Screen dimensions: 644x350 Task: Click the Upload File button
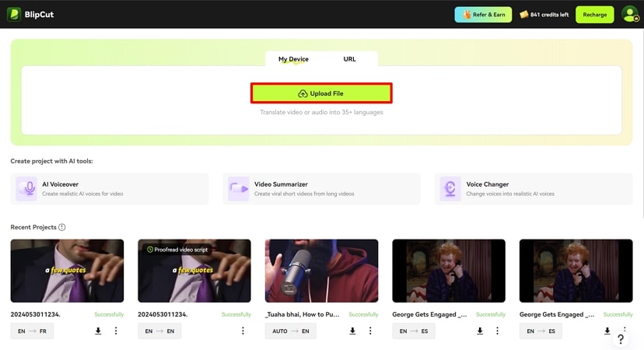(321, 93)
